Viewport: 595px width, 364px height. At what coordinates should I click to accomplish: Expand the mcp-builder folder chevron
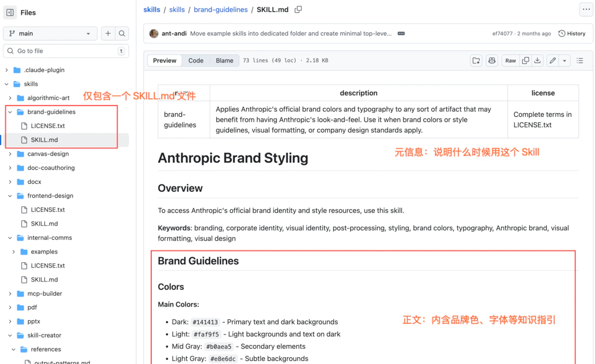point(10,294)
